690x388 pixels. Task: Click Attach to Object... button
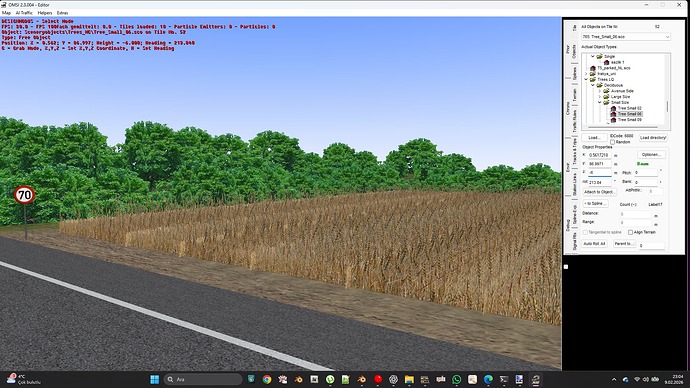[x=599, y=192]
